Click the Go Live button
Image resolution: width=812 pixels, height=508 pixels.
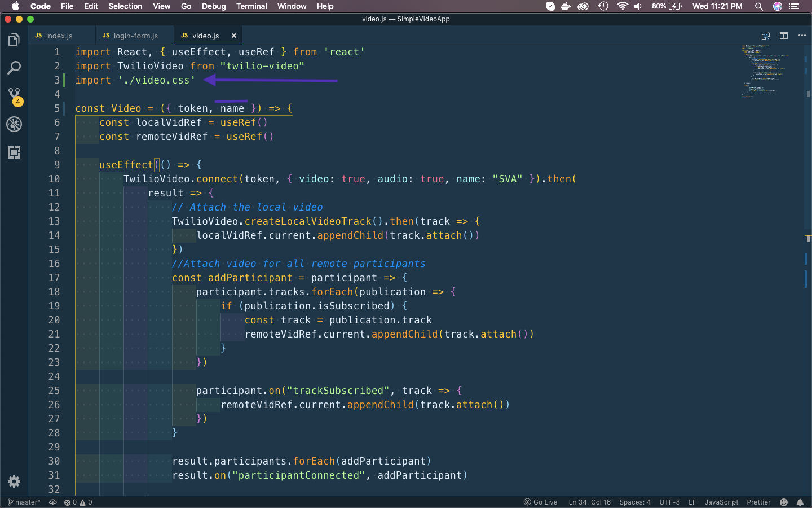click(x=540, y=502)
